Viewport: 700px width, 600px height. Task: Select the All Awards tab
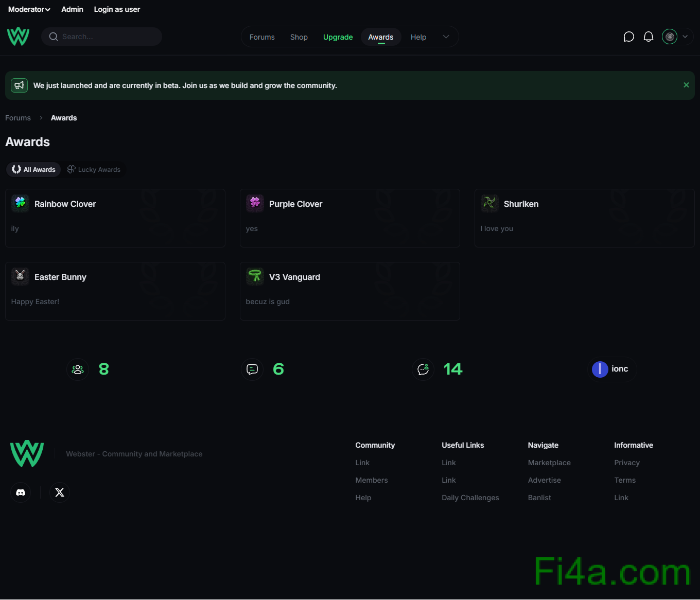click(x=34, y=169)
